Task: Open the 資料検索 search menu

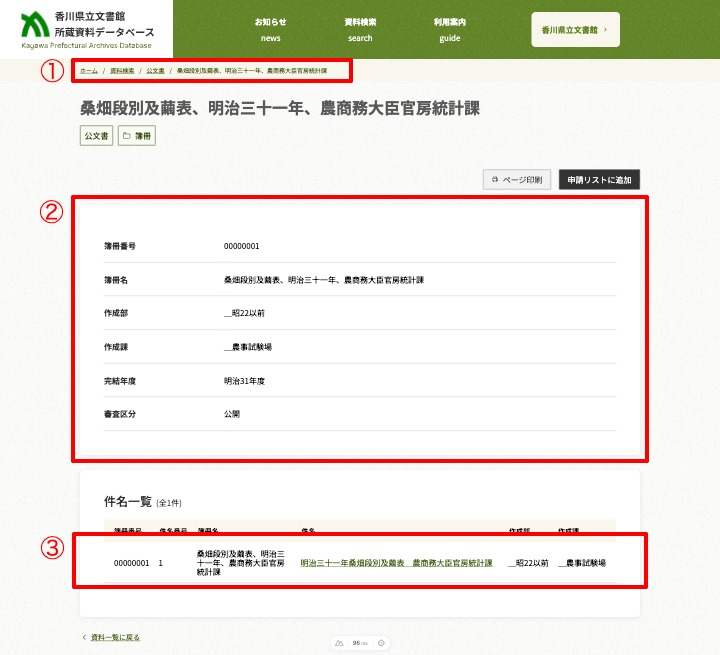Action: (360, 30)
